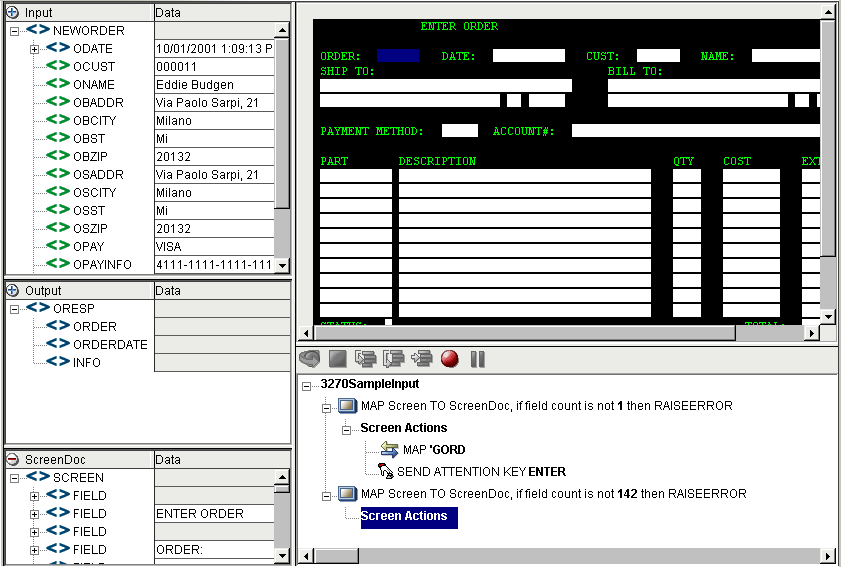
Task: Click the Run To Breakpoint arrow icon
Action: 422,358
